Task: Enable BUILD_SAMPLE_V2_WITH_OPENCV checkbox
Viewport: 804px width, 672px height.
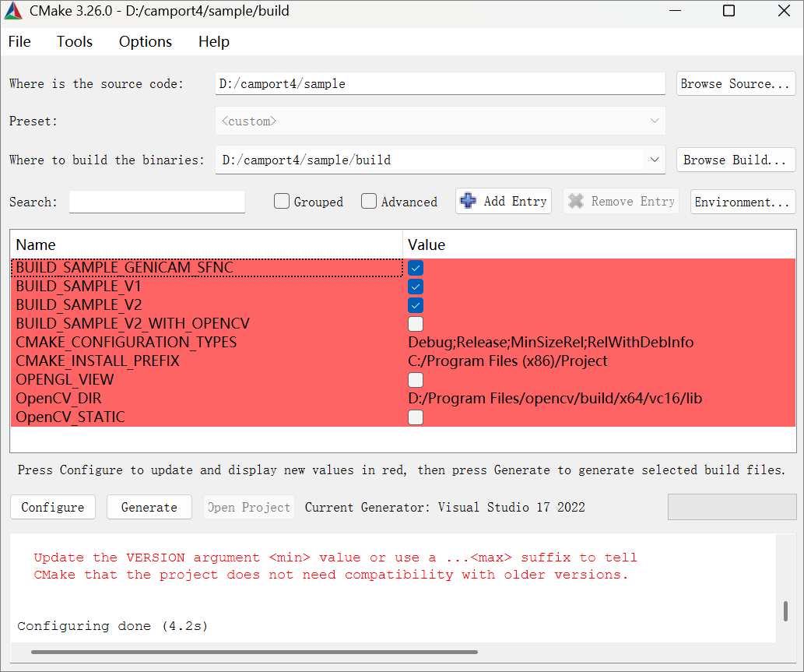Action: tap(416, 324)
